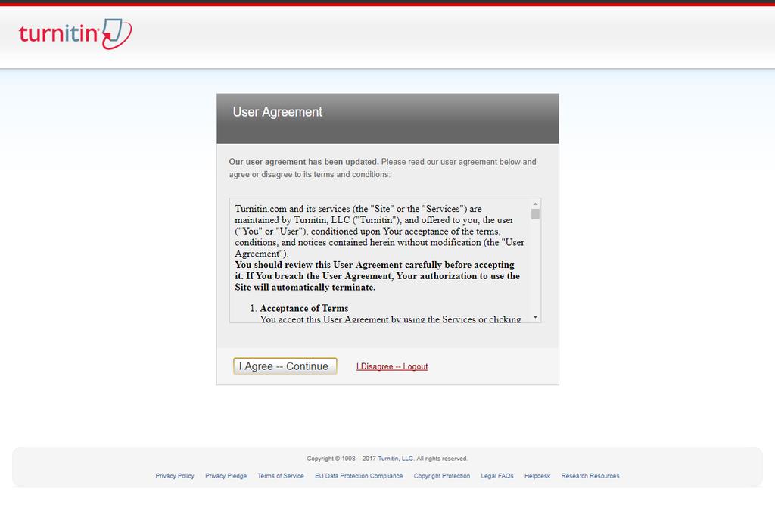This screenshot has width=775, height=532.
Task: Open the Copyright Protection link
Action: tap(442, 476)
